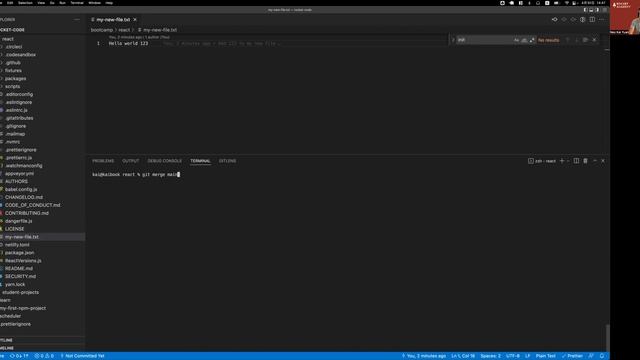Viewport: 640px width, 360px height.
Task: Toggle Find in Selection
Action: [x=585, y=40]
